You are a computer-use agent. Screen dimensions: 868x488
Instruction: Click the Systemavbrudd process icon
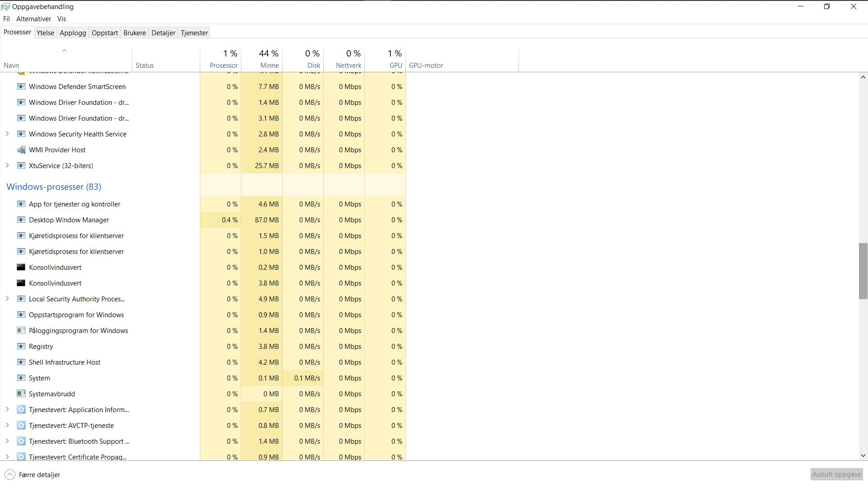click(x=21, y=394)
